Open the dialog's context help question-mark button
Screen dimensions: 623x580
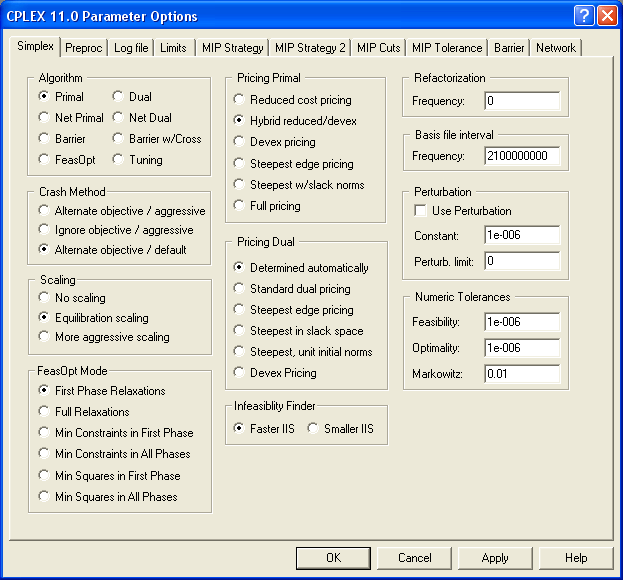[x=584, y=15]
